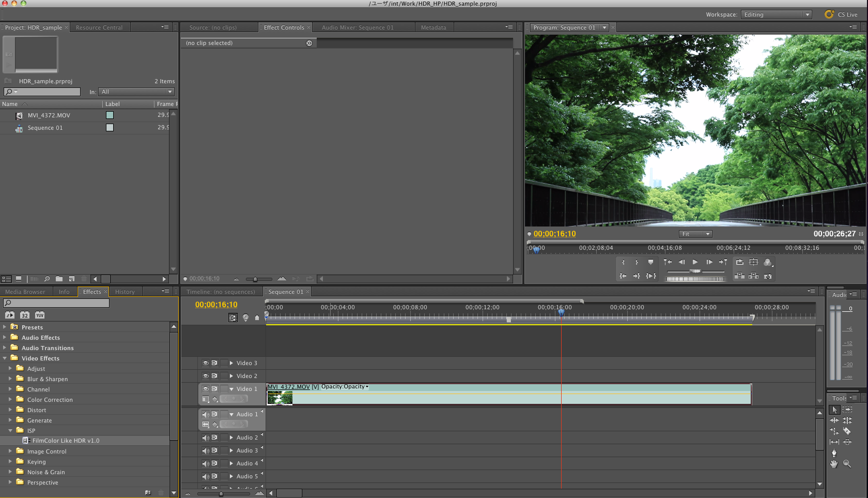
Task: Expand the Color Correction folder
Action: click(x=10, y=399)
